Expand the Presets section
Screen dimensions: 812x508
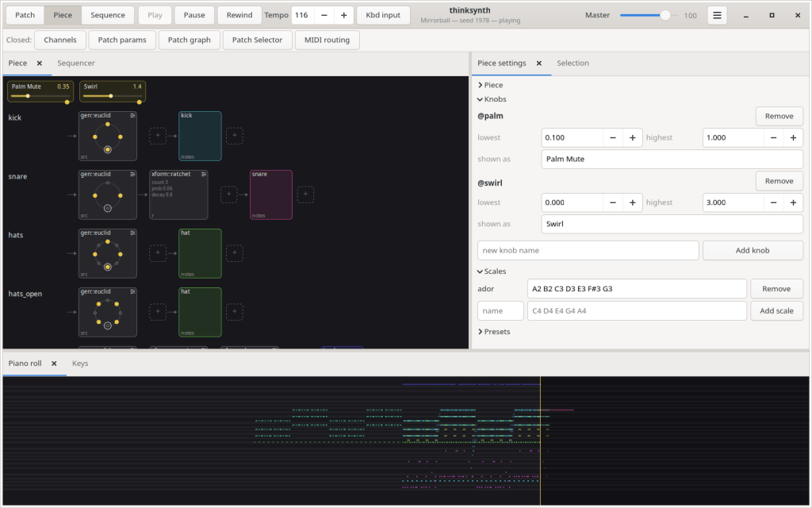(x=493, y=332)
